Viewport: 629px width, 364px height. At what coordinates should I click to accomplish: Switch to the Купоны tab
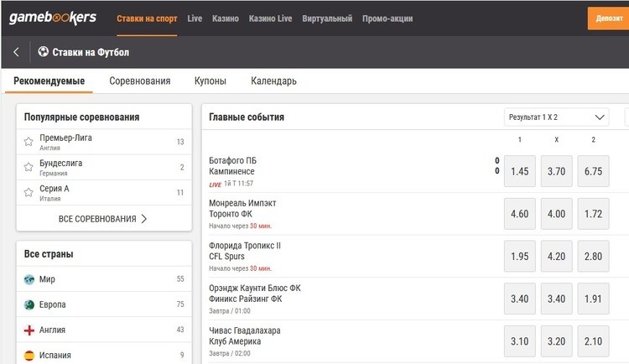point(211,81)
